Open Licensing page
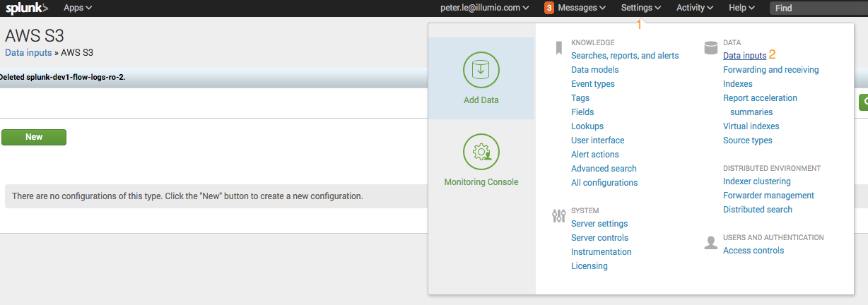This screenshot has height=305, width=868. [590, 266]
